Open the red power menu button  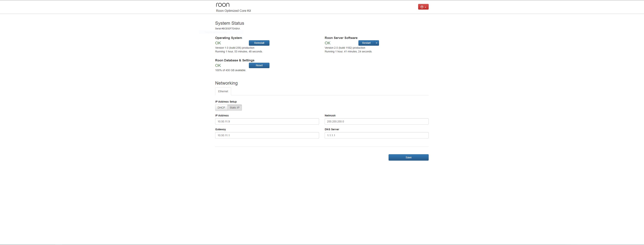(x=423, y=7)
